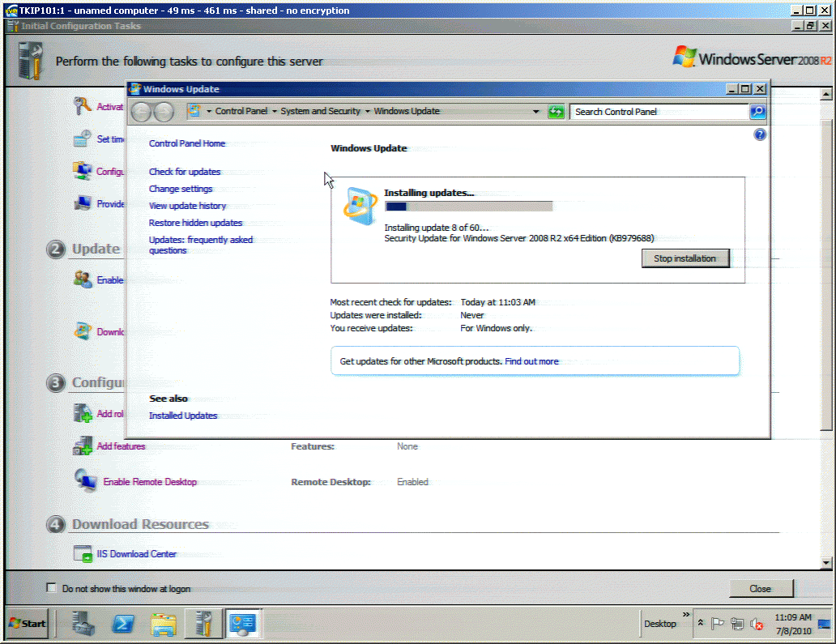Open Server Manager from taskbar
The image size is (836, 644).
[x=83, y=623]
